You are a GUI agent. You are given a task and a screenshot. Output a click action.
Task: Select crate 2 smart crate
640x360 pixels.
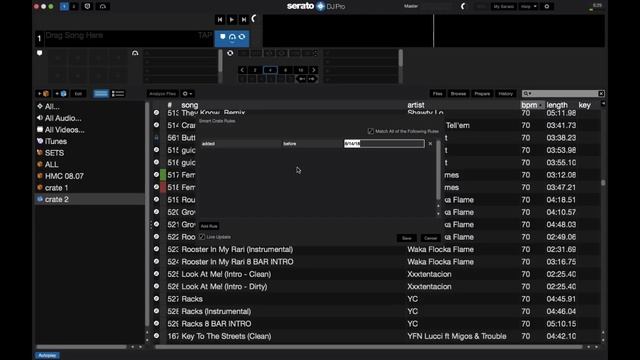(x=90, y=199)
